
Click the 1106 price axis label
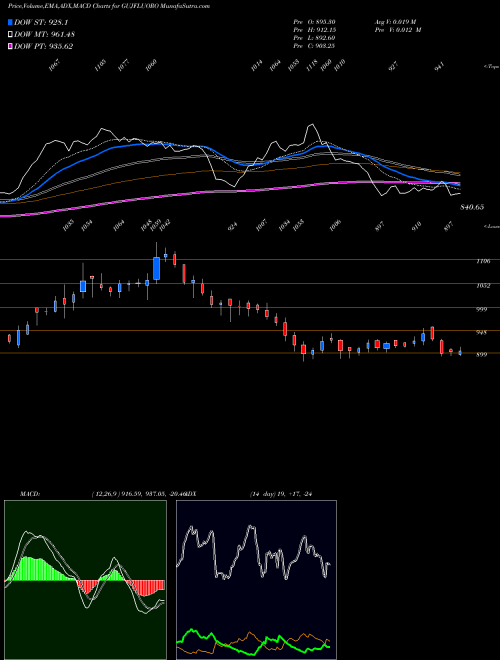tap(483, 261)
